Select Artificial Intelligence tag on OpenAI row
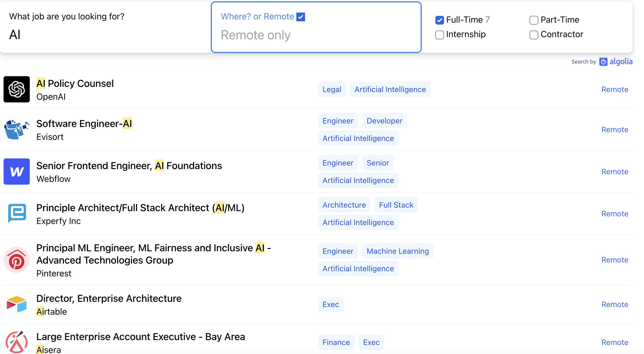 pos(390,89)
